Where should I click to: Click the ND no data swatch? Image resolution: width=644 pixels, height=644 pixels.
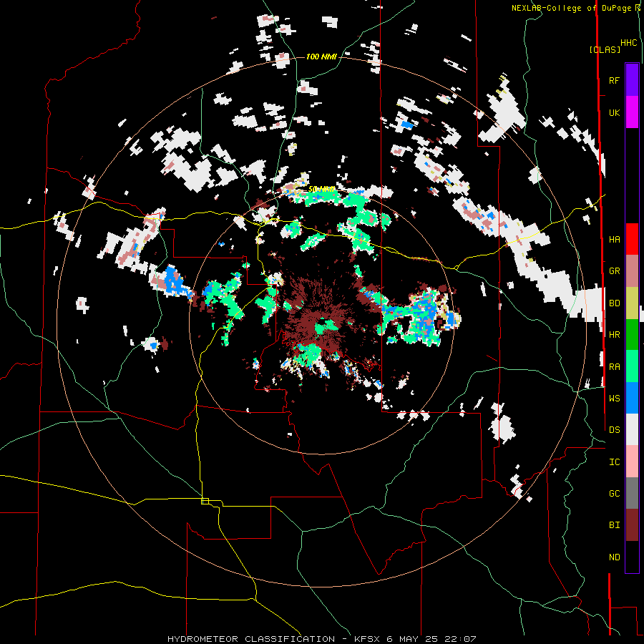(x=632, y=557)
